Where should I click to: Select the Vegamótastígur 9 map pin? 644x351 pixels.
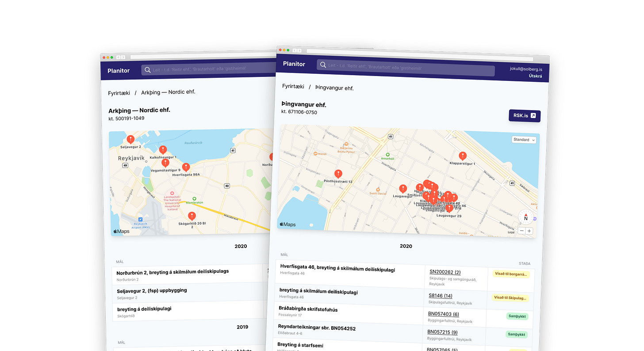click(165, 163)
